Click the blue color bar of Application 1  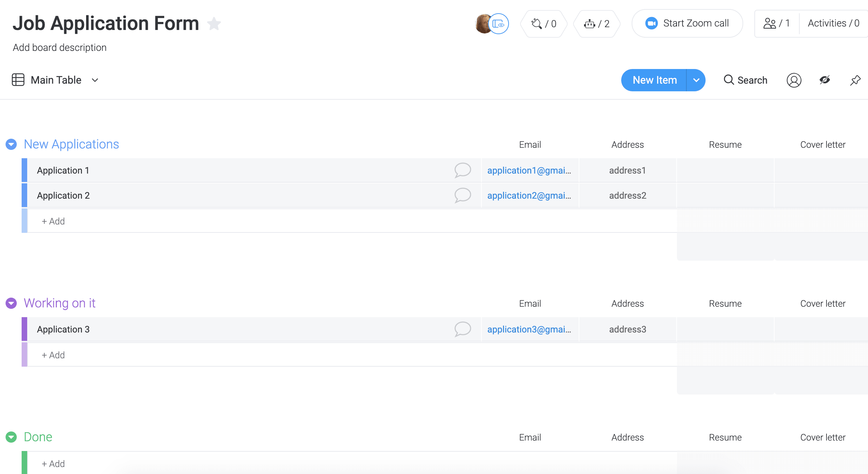(24, 170)
